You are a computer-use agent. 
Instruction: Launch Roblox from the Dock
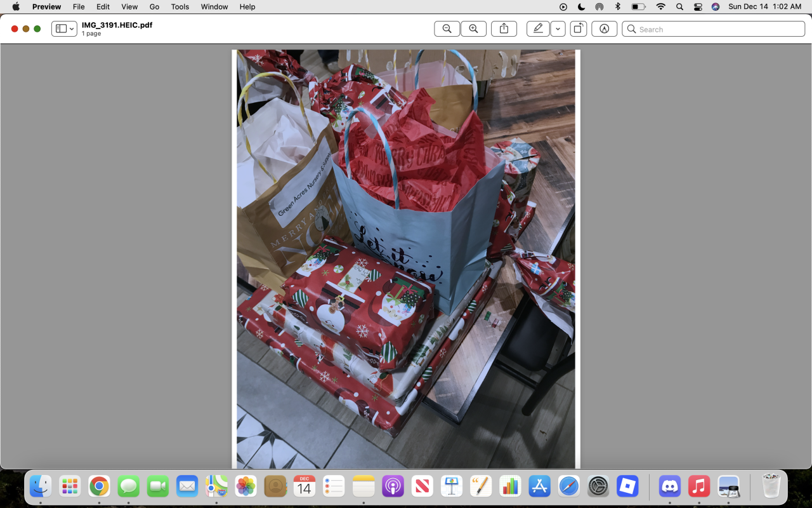point(627,487)
